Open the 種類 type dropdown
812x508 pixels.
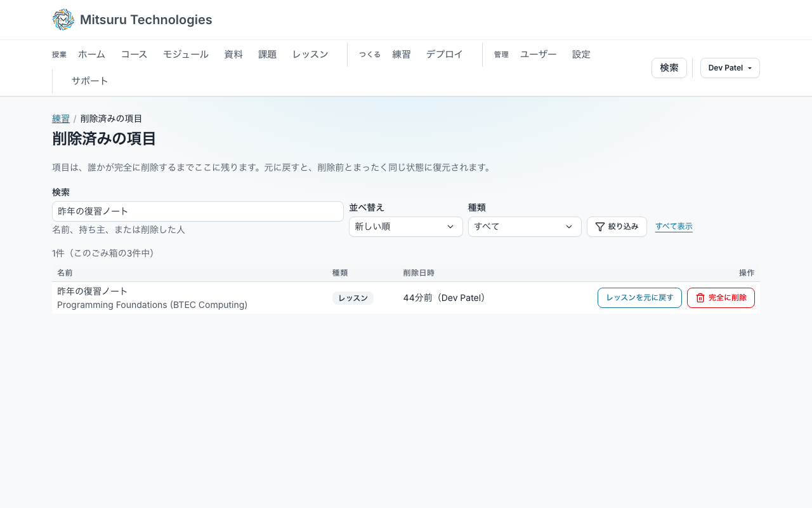525,227
